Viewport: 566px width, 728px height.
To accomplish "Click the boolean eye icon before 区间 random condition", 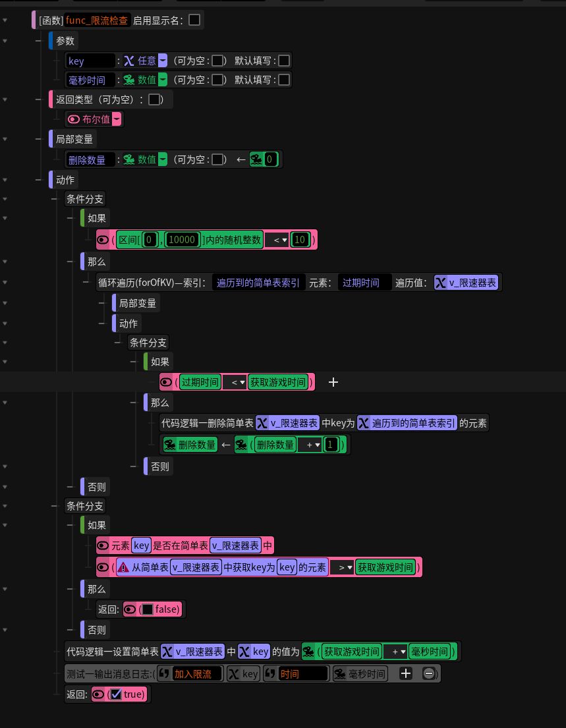I will [x=103, y=240].
